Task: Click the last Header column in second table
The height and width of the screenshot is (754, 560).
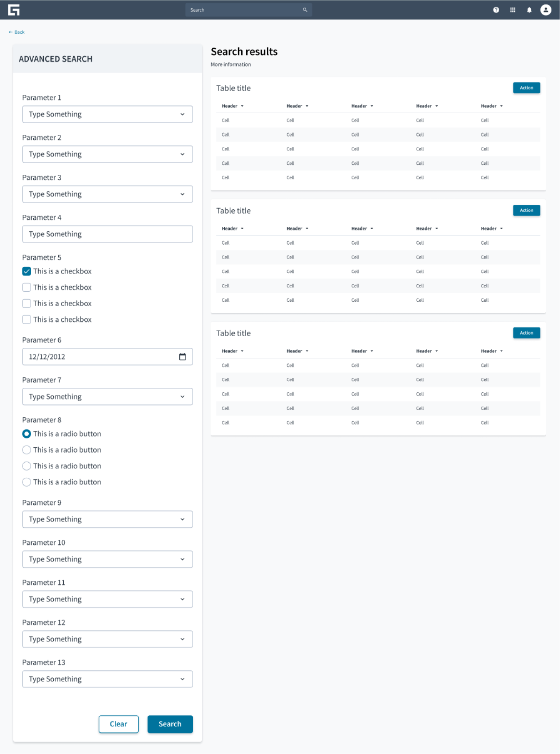Action: coord(492,228)
